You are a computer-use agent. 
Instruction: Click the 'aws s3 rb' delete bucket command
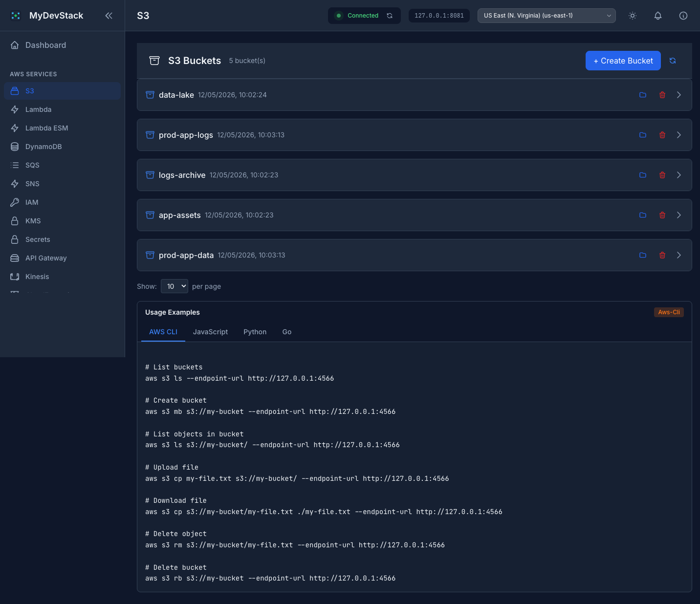point(270,578)
